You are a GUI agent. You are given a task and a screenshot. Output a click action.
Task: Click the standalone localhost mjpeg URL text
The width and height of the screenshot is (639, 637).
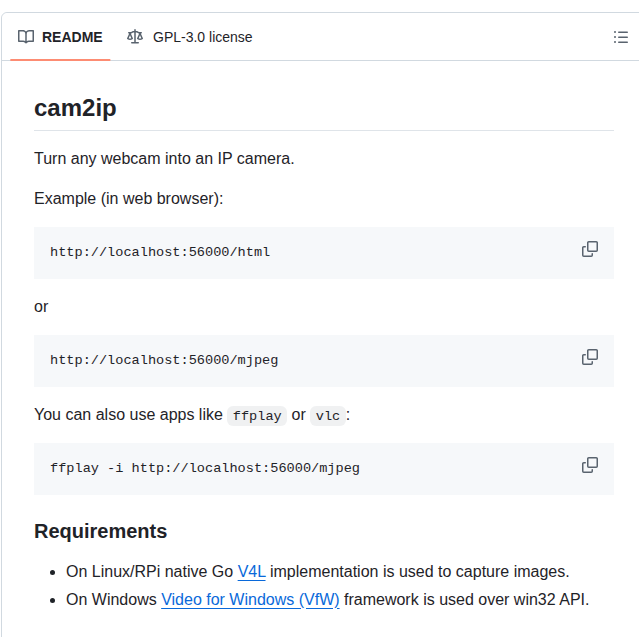point(164,360)
